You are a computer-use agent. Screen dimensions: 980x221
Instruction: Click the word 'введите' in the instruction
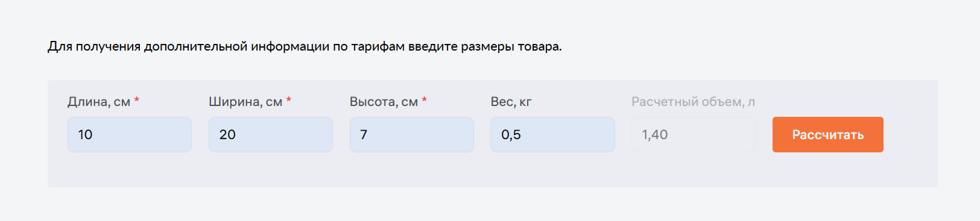click(x=433, y=47)
